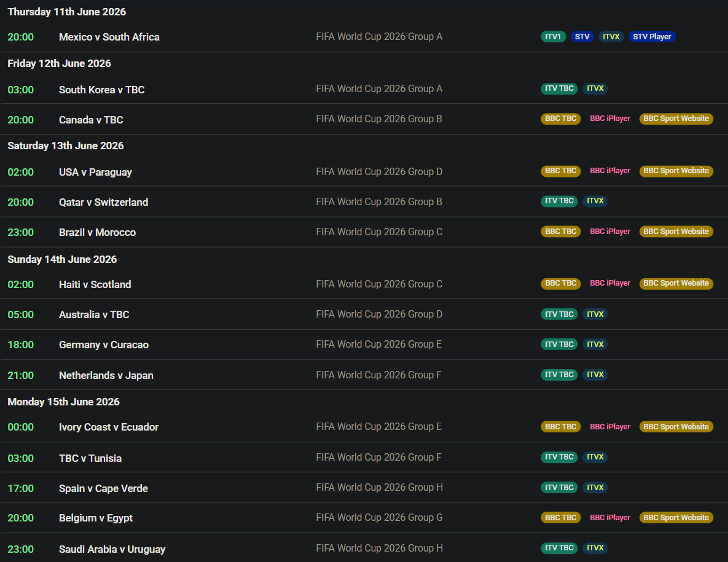
Task: Click Group C label for Brazil v Morocco
Action: point(379,232)
